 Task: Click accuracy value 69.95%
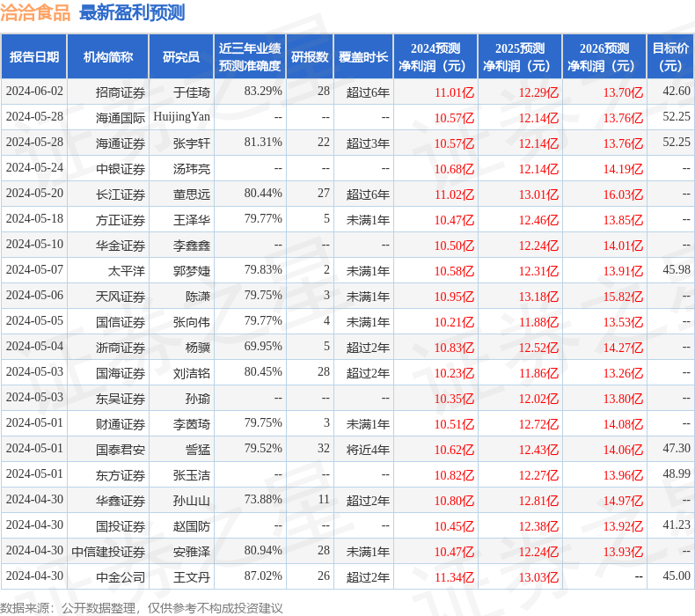(263, 346)
